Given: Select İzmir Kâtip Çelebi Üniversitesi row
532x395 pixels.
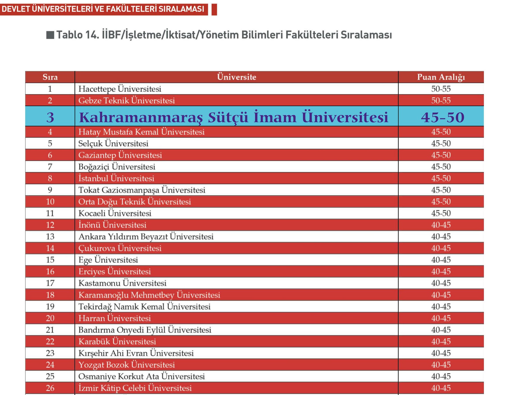Looking at the screenshot, I should 135,388.
